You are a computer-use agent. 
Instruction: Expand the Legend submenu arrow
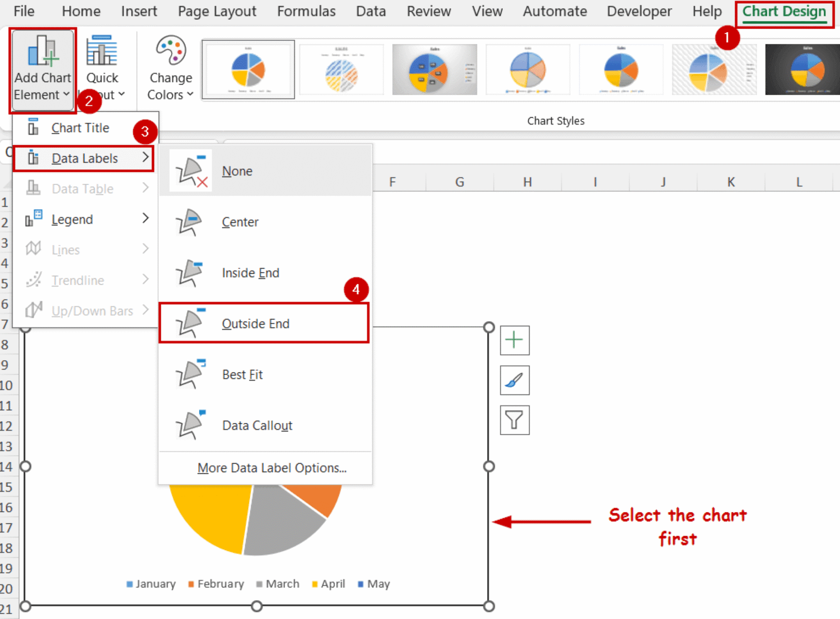(x=146, y=219)
